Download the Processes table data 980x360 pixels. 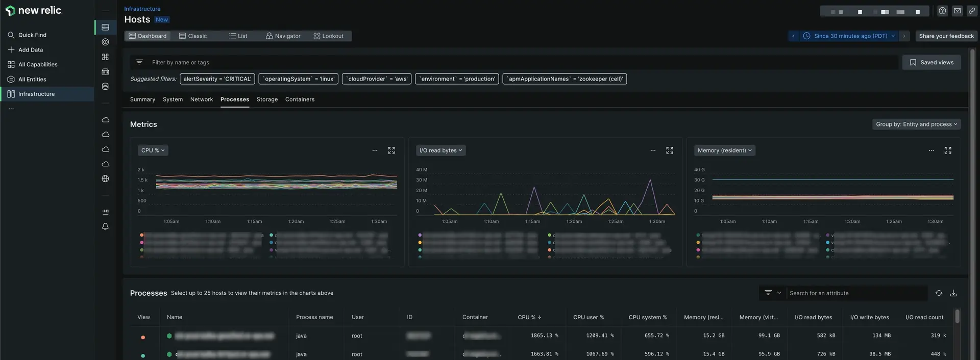point(953,293)
